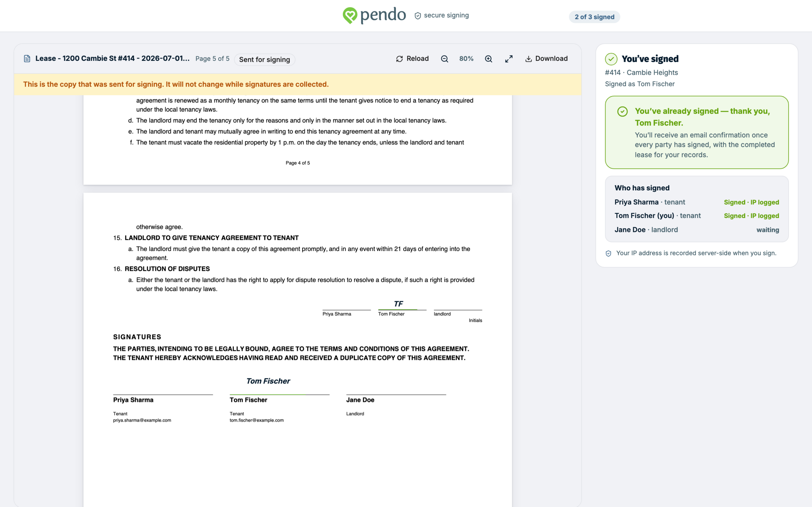Click the Reload icon in the toolbar
Image resolution: width=812 pixels, height=507 pixels.
[x=399, y=59]
